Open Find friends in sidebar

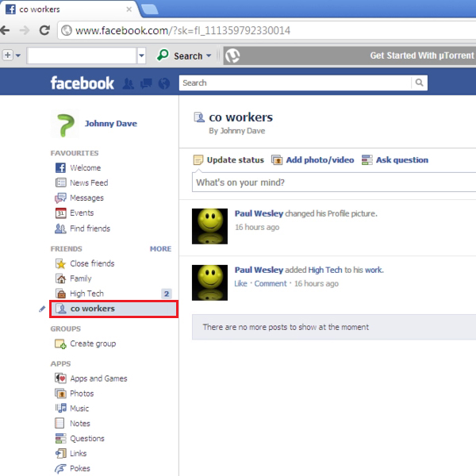click(x=90, y=228)
